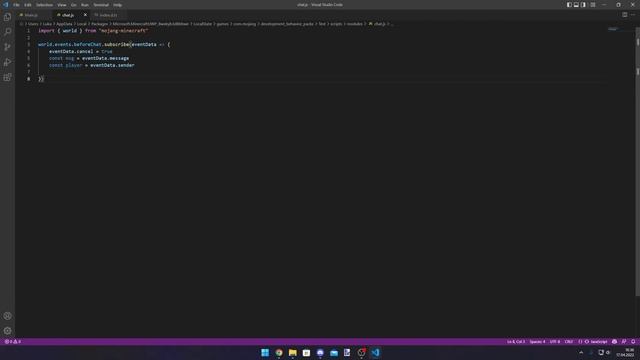
Task: Click the Visual Studio Code taskbar icon
Action: pos(375,353)
